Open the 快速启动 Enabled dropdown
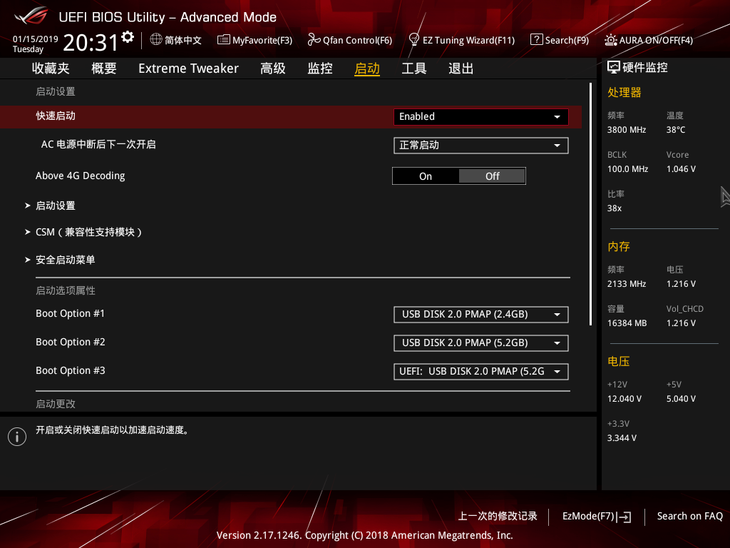Image resolution: width=730 pixels, height=548 pixels. tap(481, 116)
